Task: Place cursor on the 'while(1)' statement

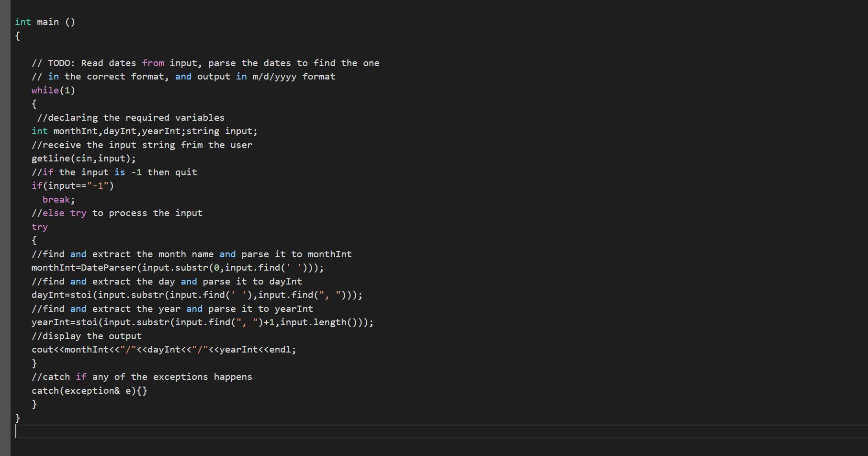Action: 53,91
